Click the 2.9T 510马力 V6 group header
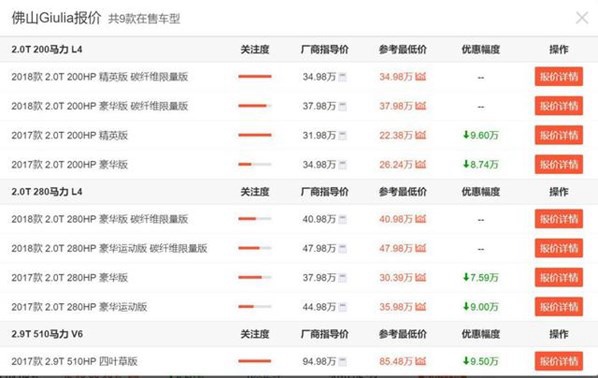The width and height of the screenshot is (598, 378). [x=47, y=334]
